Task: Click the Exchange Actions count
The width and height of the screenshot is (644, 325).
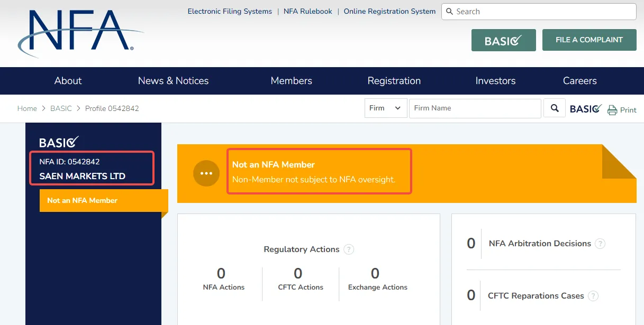Action: [x=375, y=274]
